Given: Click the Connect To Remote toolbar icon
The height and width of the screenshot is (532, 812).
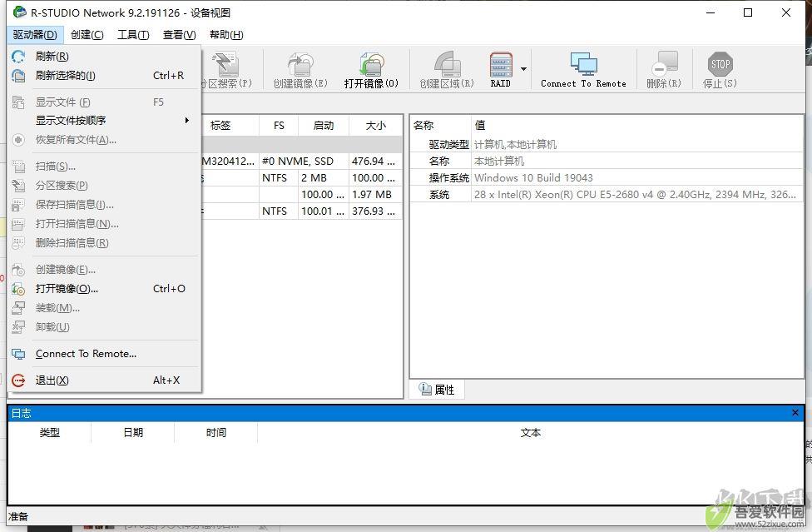Looking at the screenshot, I should [x=584, y=64].
